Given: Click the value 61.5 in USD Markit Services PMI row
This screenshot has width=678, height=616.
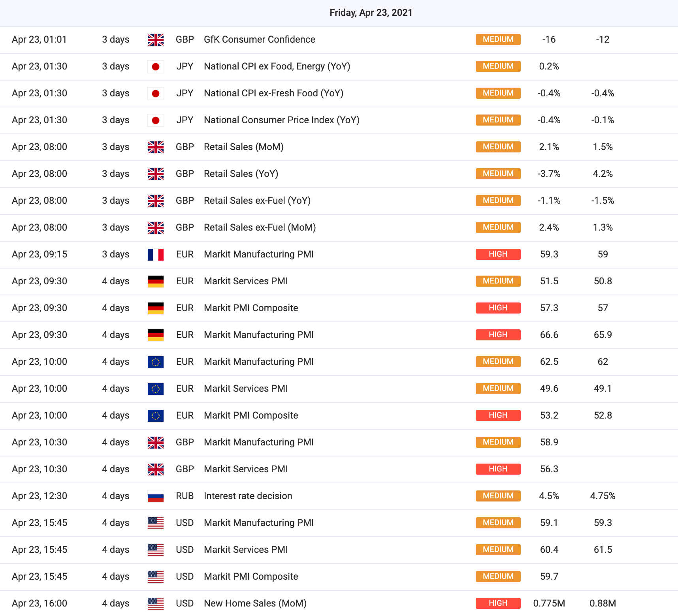Looking at the screenshot, I should [x=603, y=550].
